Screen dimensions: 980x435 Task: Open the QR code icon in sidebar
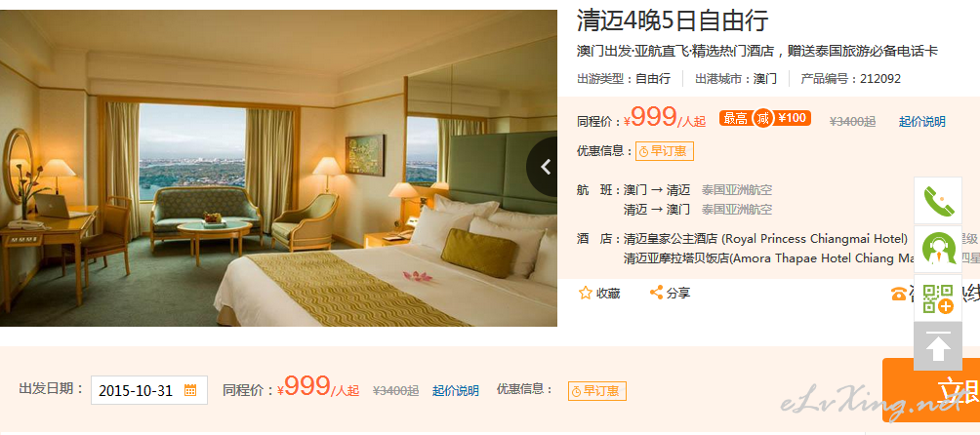[938, 297]
